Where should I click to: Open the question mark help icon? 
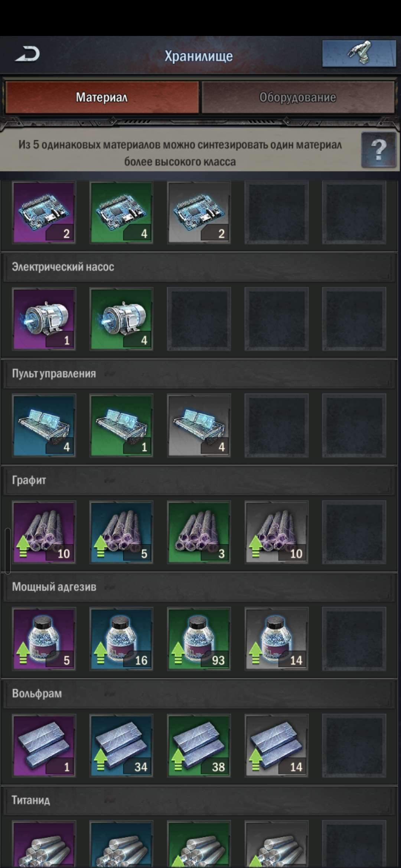pos(378,149)
